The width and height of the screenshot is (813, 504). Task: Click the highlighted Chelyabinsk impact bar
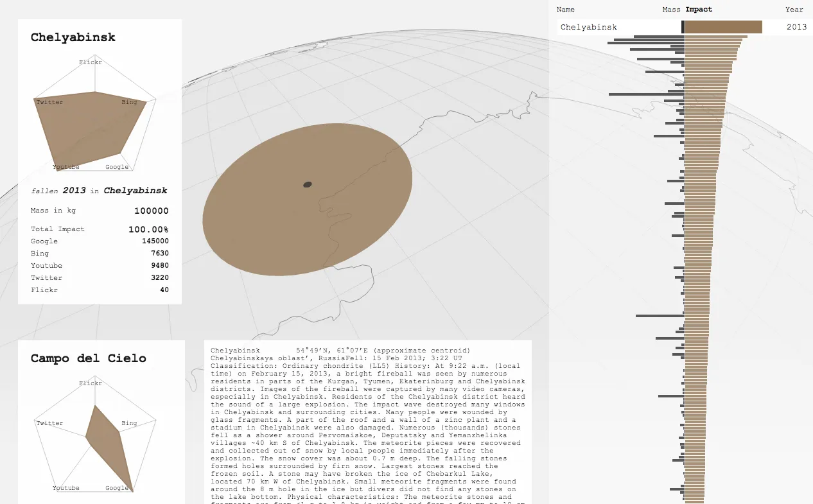coord(723,27)
